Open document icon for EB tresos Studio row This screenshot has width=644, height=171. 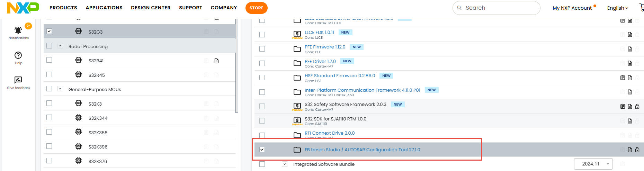[630, 150]
